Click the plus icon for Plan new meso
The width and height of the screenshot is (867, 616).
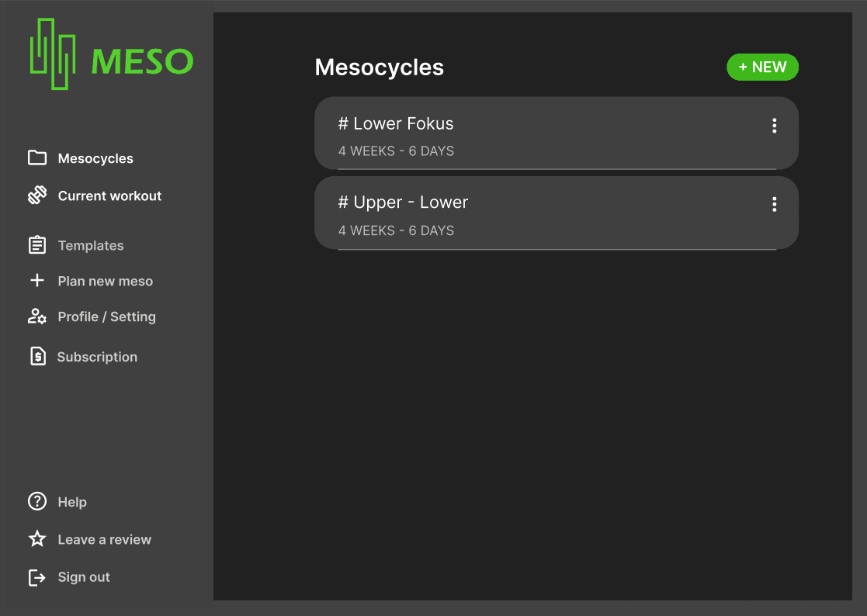point(37,281)
